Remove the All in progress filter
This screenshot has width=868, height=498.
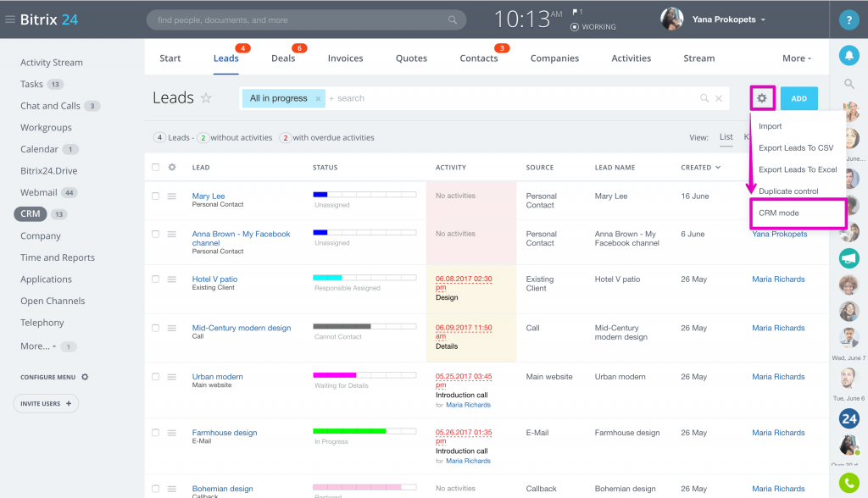[x=319, y=98]
